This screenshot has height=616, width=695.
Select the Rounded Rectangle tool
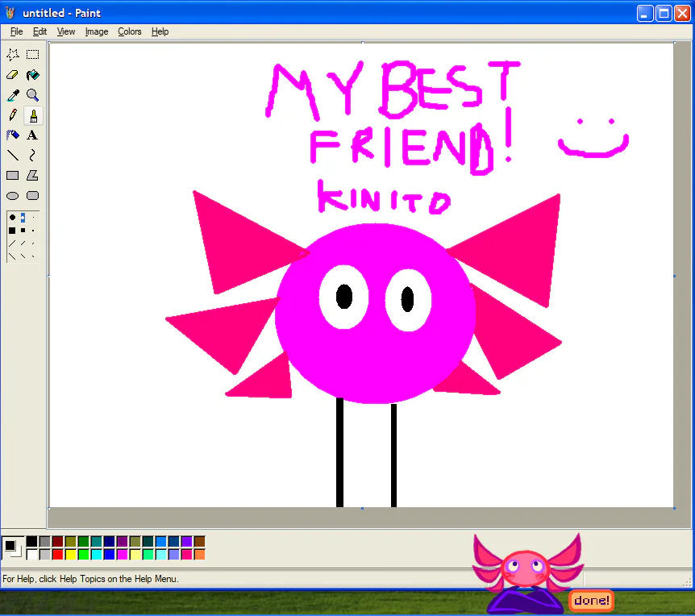[33, 195]
